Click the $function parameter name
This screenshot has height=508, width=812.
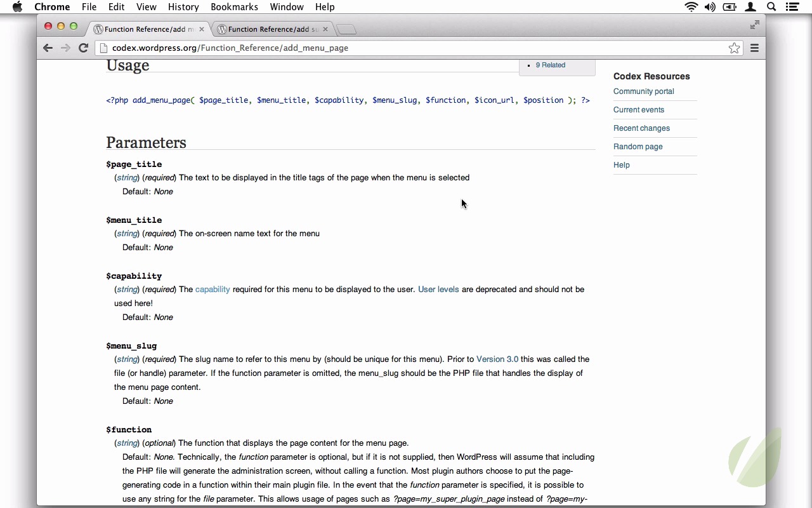[129, 430]
